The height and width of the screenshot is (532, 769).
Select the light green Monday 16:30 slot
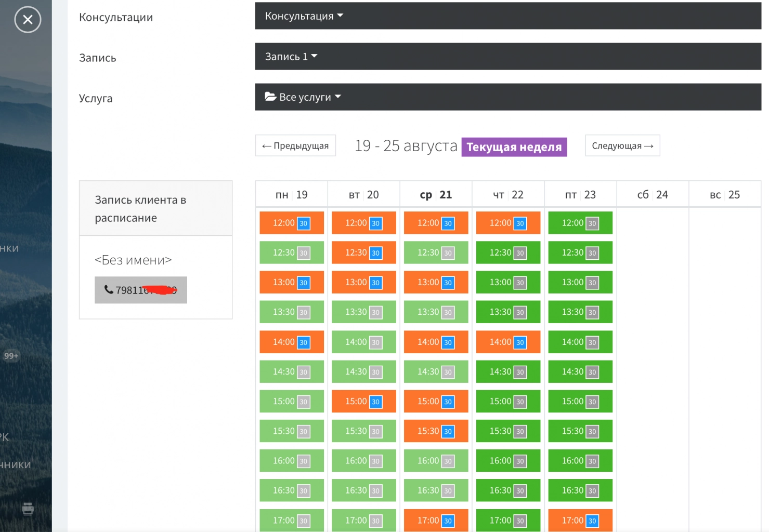point(284,490)
